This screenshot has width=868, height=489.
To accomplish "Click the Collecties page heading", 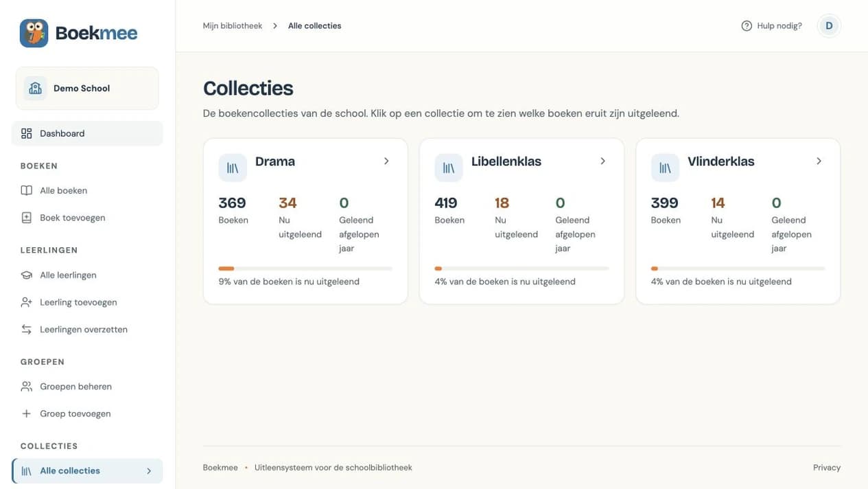I will (x=248, y=89).
